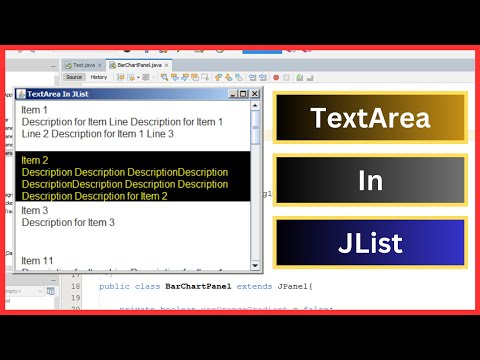480x360 pixels.
Task: Toggle Bookmark icon in editor toolbar
Action: (239, 77)
